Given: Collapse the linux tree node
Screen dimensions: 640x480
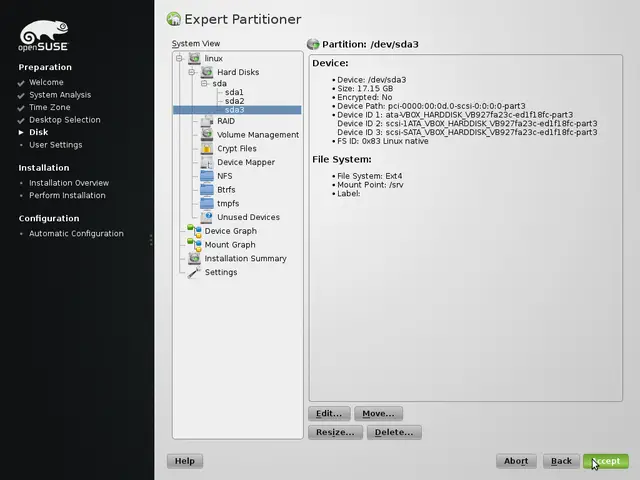Looking at the screenshot, I should tap(179, 58).
